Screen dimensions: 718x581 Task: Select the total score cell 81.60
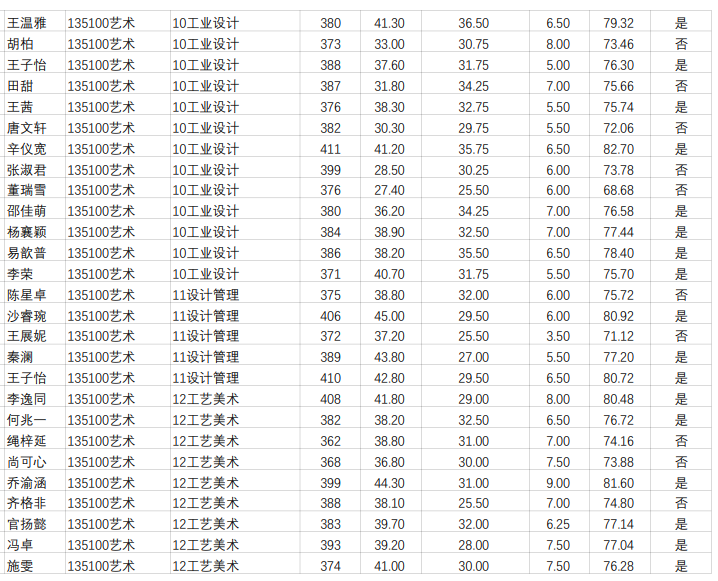[x=618, y=483]
